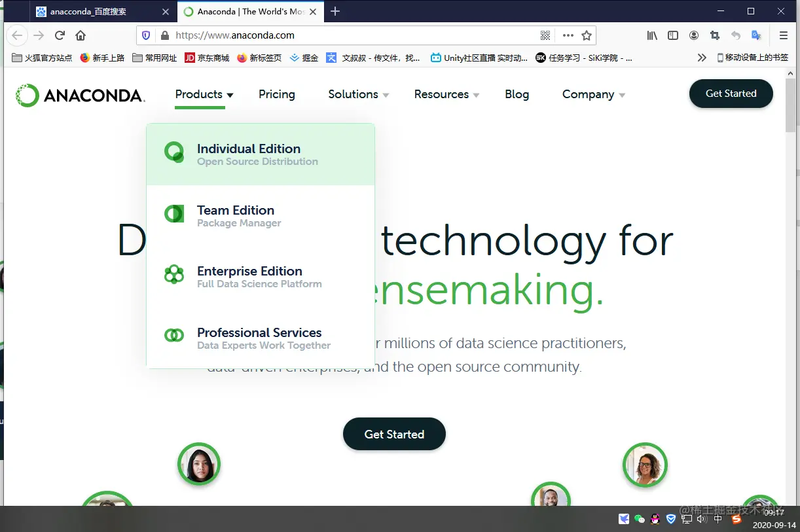Screen dimensions: 800x532
Task: Click the Forward arrow button
Action: click(39, 35)
